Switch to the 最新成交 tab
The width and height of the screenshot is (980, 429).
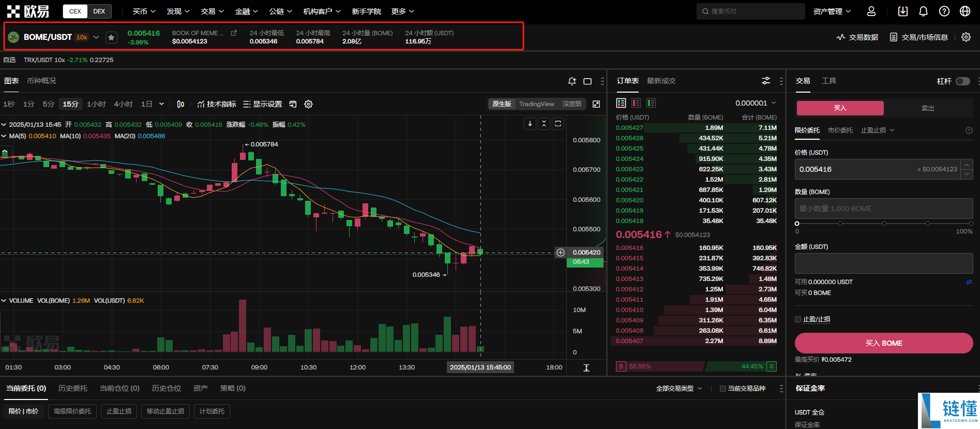coord(661,81)
